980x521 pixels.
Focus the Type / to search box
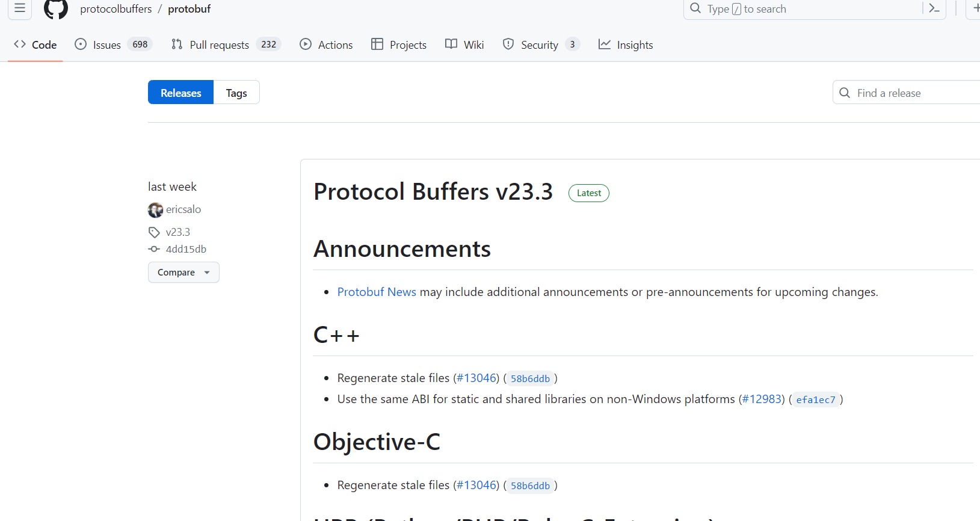(815, 9)
